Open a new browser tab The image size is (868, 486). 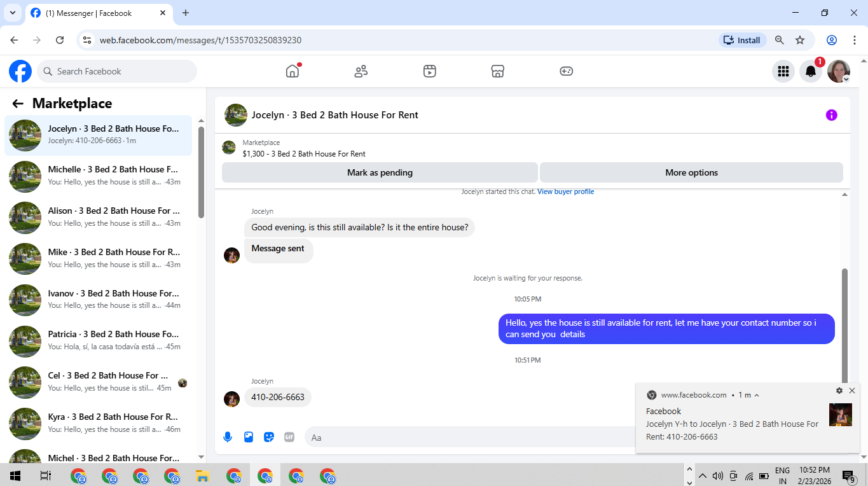[x=186, y=13]
